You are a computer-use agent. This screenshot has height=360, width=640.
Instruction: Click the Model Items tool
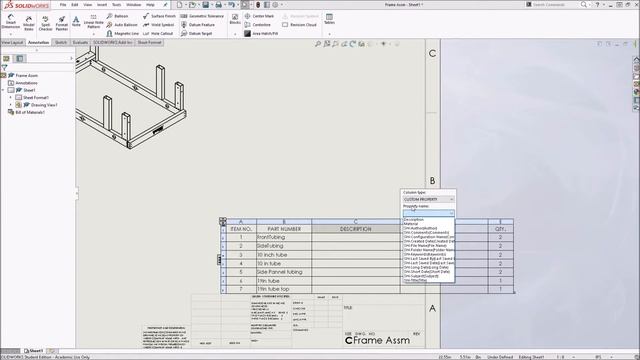tap(29, 23)
